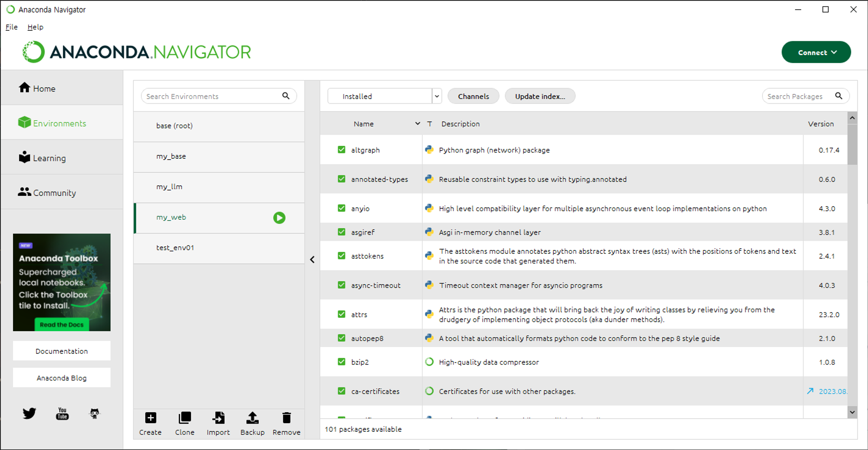Click the Version column header

pos(821,124)
